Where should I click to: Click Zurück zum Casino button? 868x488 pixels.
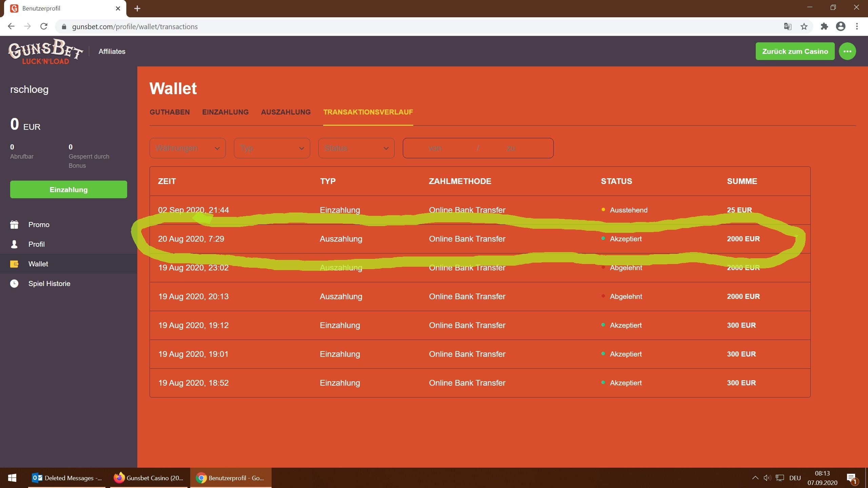[795, 51]
